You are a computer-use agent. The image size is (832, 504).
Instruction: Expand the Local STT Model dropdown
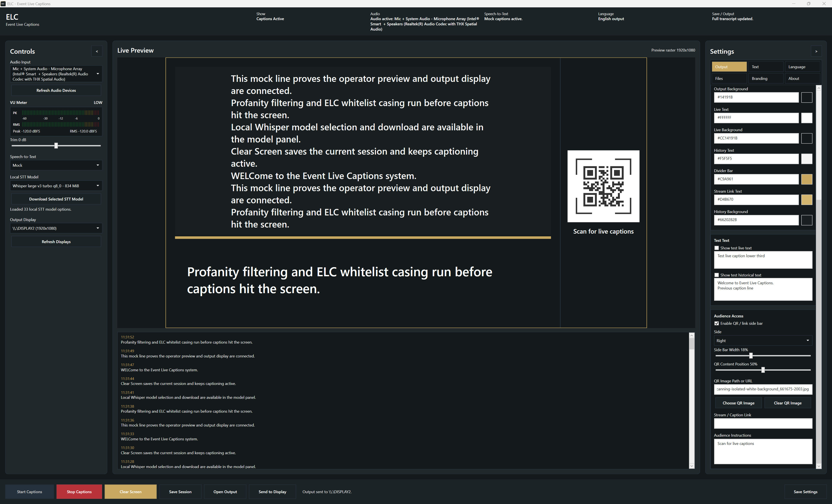(x=56, y=186)
